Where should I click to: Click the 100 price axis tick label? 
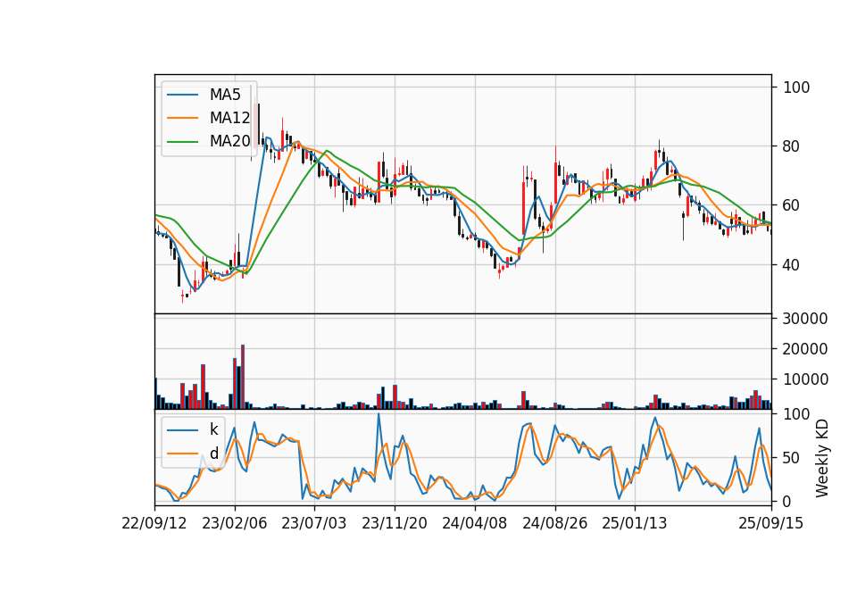coord(796,87)
